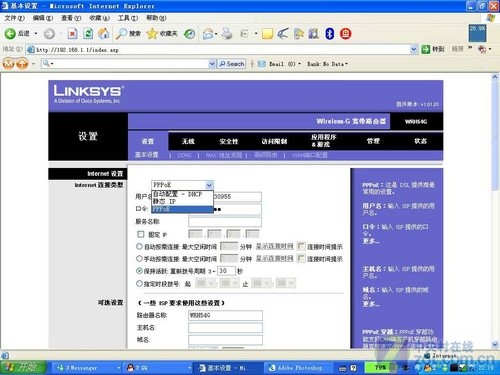Click the Search magnifier toolbar icon
The height and width of the screenshot is (375, 500).
tap(121, 33)
